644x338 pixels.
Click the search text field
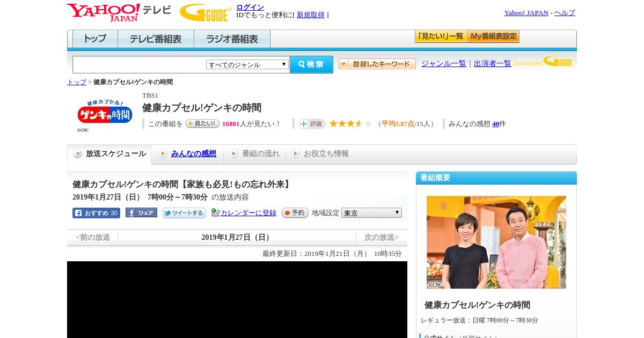(140, 64)
